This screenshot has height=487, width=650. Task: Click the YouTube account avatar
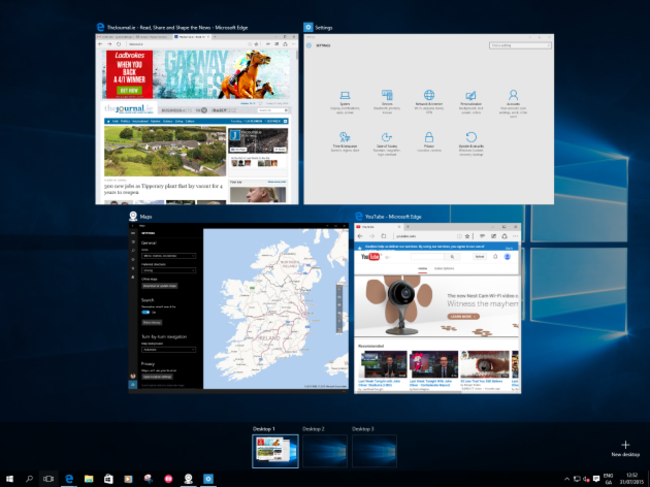pyautogui.click(x=507, y=257)
